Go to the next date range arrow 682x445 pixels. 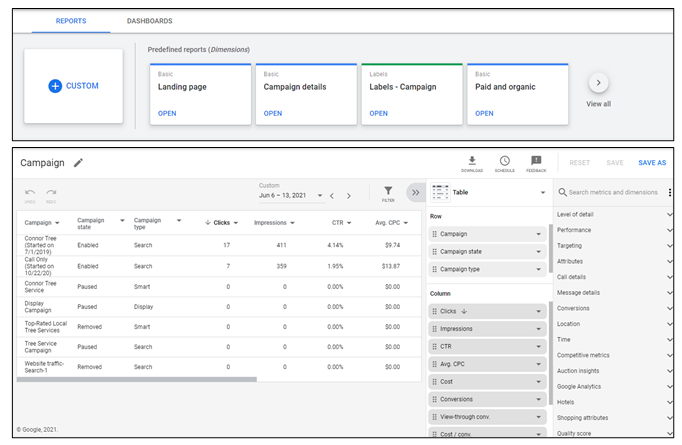tap(348, 196)
